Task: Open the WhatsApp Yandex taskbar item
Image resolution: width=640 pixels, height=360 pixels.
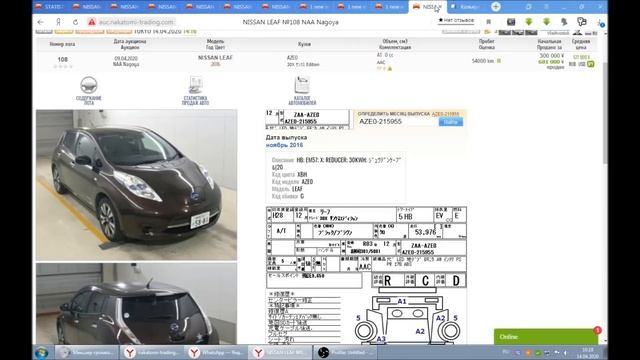Action: [216, 352]
